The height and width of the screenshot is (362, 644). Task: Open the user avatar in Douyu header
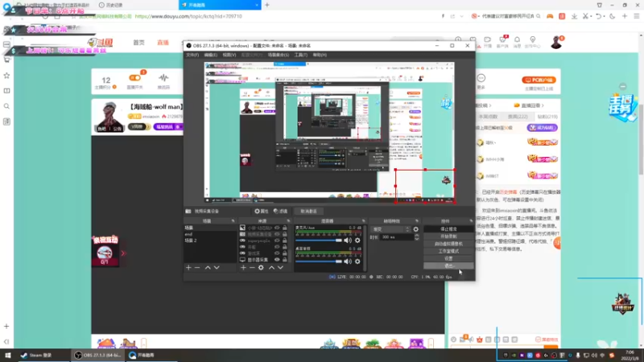tap(556, 42)
